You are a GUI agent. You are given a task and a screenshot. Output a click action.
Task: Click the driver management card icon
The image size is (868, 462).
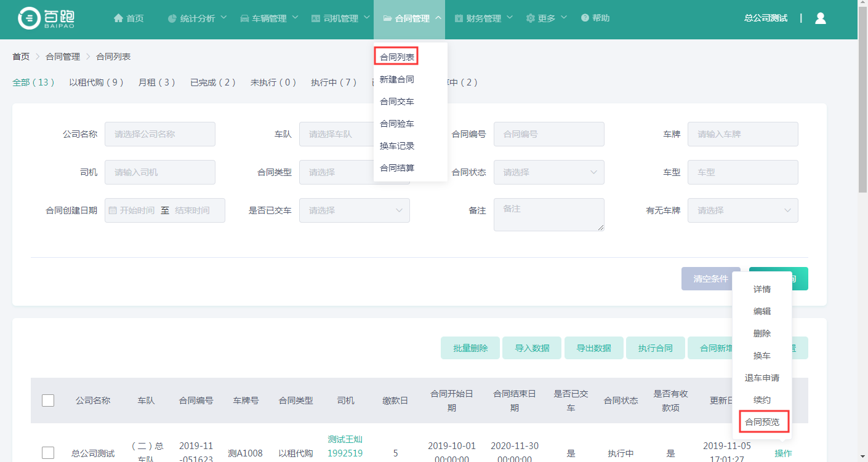click(x=316, y=18)
